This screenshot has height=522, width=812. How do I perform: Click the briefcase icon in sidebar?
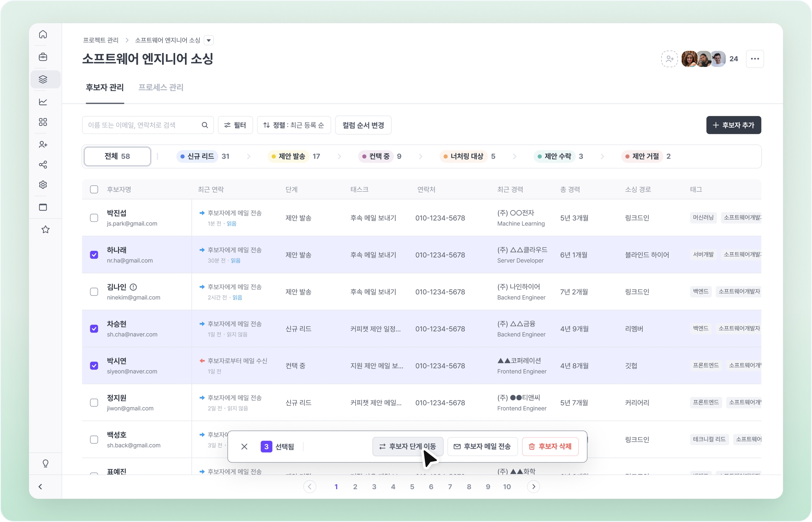43,57
